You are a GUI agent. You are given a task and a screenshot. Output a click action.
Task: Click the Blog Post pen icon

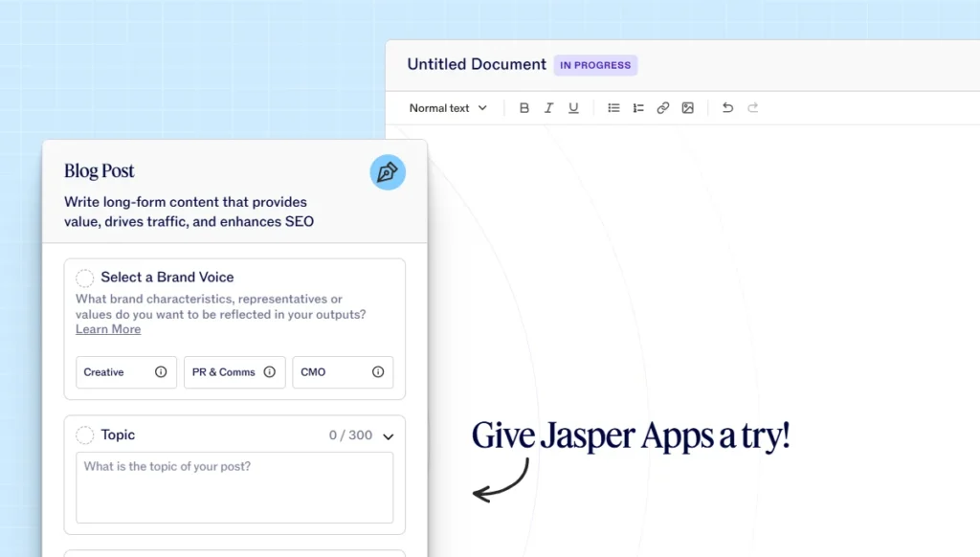388,172
